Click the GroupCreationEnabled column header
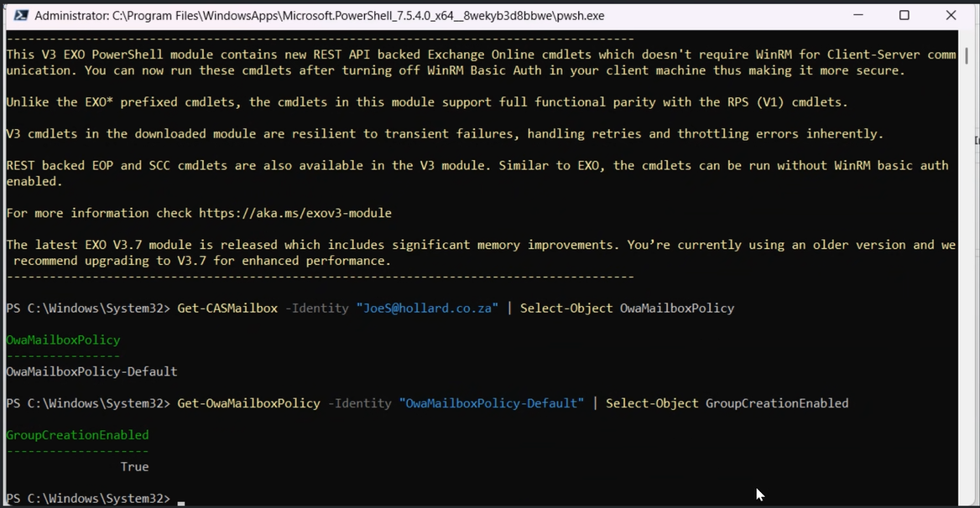 point(76,434)
